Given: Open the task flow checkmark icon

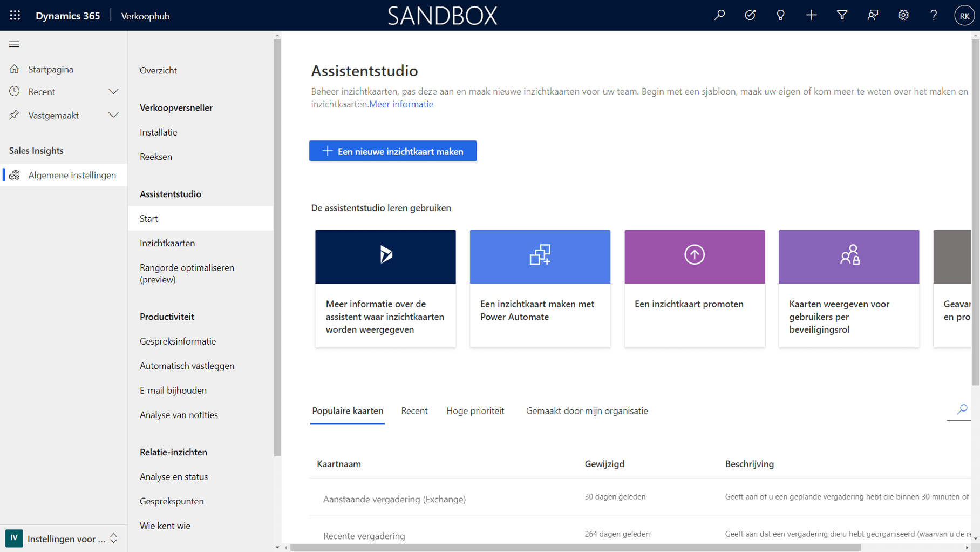Looking at the screenshot, I should pos(750,15).
